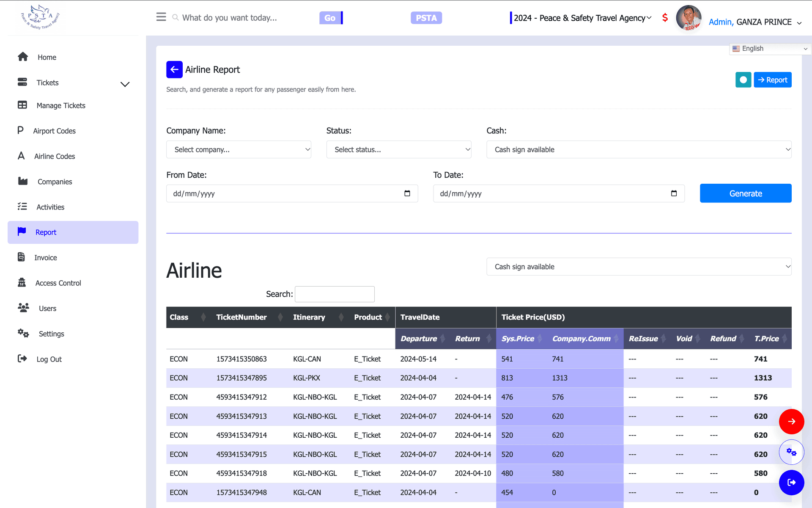Click the table Search input field

coord(335,294)
